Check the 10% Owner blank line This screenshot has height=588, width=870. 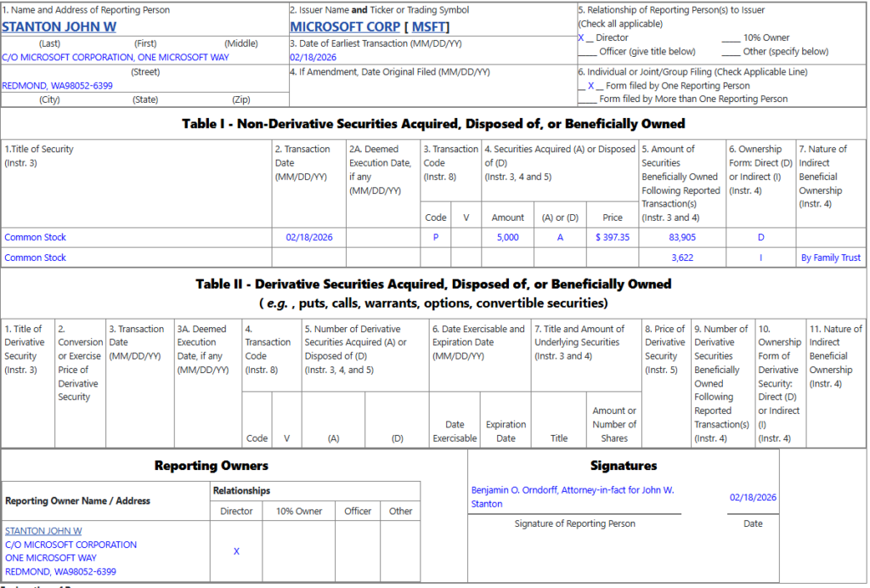pyautogui.click(x=730, y=37)
